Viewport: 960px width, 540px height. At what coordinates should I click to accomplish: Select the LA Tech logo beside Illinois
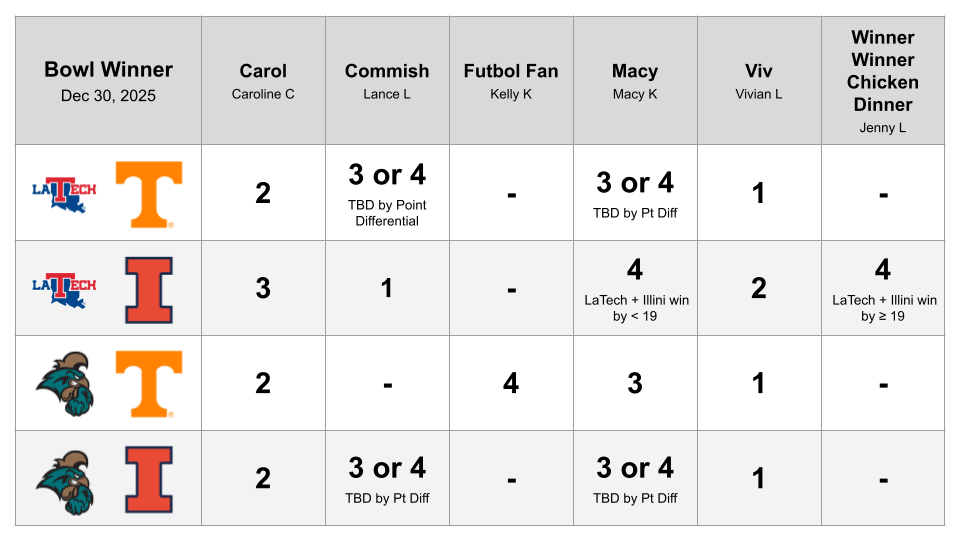(64, 287)
